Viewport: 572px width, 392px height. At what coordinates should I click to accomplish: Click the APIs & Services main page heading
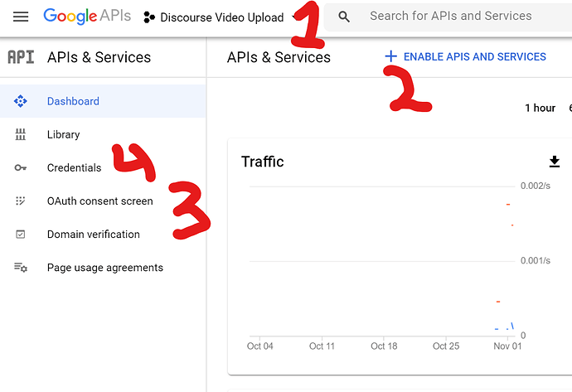279,57
